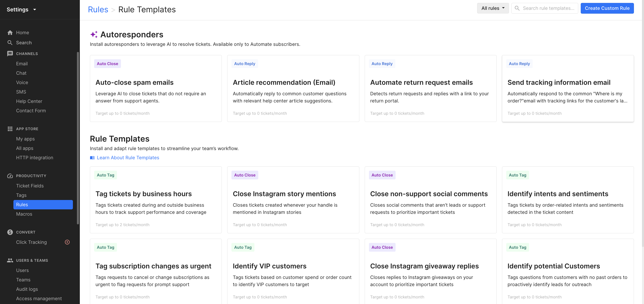Viewport: 644px width, 304px height.
Task: Click the book icon beside Learn About Rule Templates
Action: 92,158
